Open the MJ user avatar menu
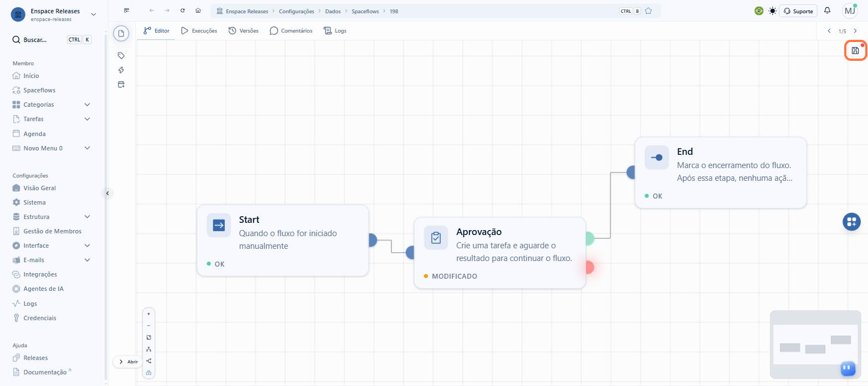 850,11
